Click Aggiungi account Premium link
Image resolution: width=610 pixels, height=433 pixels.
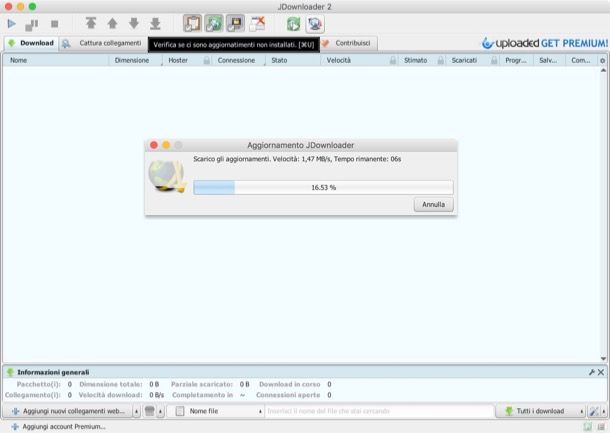[x=59, y=427]
